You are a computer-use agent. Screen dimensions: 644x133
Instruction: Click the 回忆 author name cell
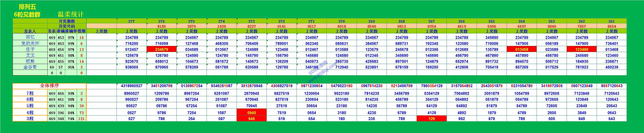coord(30,37)
